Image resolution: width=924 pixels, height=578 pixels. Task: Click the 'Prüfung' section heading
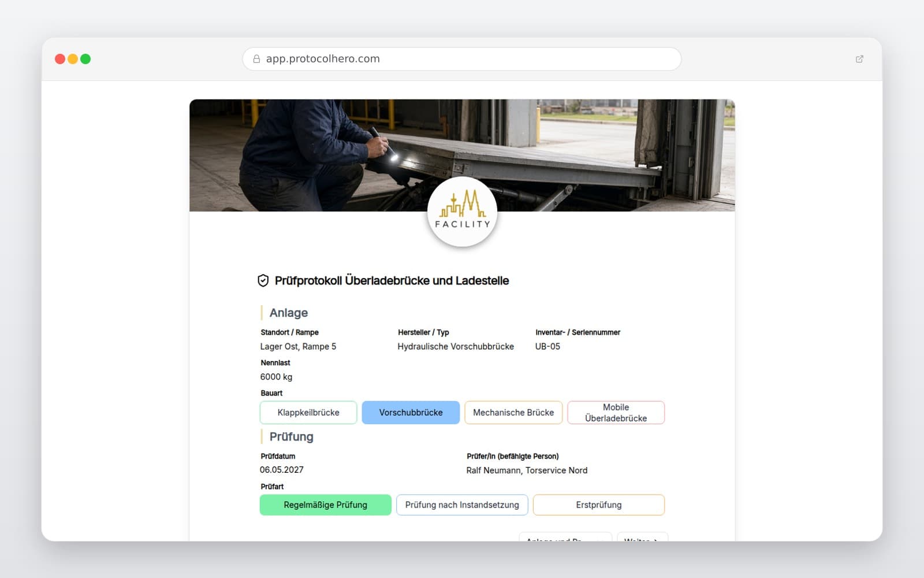(291, 436)
